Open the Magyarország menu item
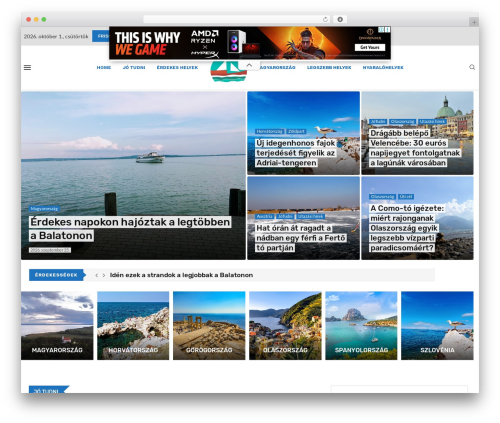The width and height of the screenshot is (500, 423). click(x=277, y=67)
